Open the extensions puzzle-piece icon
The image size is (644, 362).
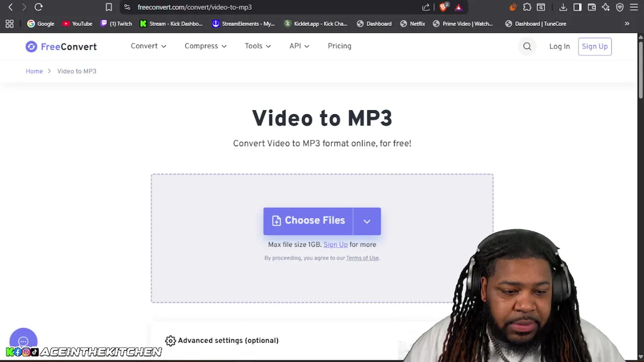point(527,7)
